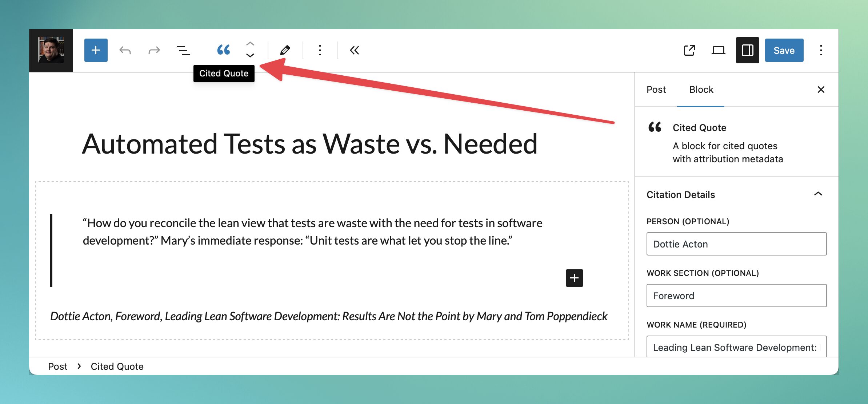
Task: Collapse the Citation Details section
Action: coord(818,194)
